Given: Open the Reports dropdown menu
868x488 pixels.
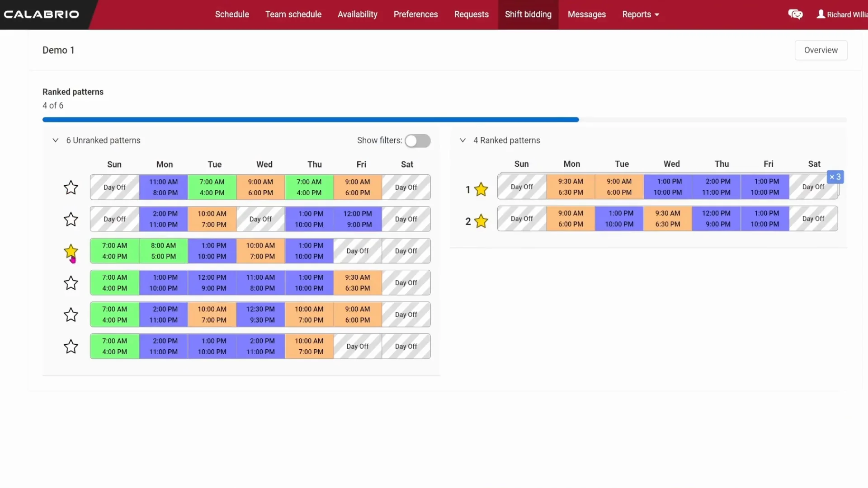Looking at the screenshot, I should pos(640,14).
